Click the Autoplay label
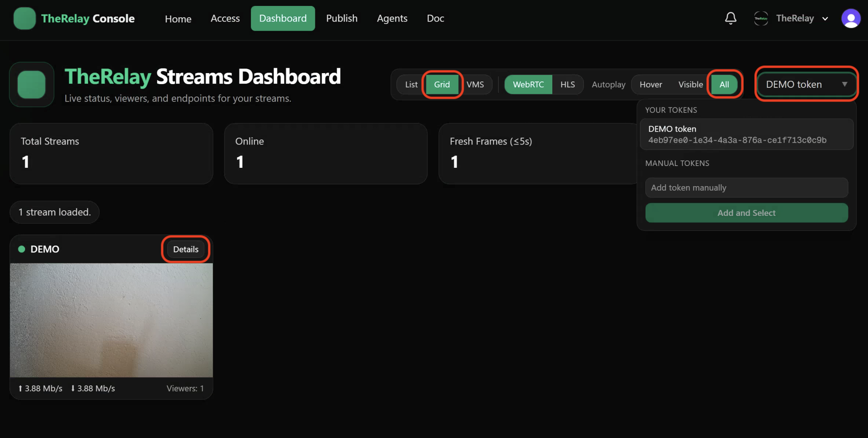868x438 pixels. [609, 85]
